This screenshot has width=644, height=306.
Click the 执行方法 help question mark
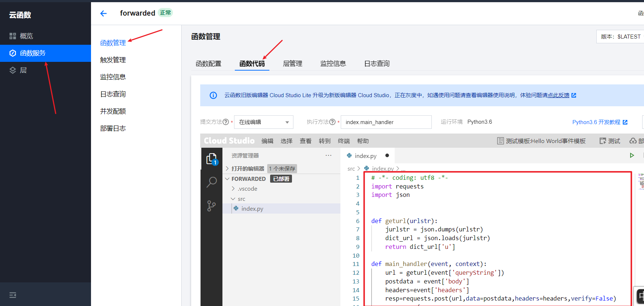click(x=332, y=122)
